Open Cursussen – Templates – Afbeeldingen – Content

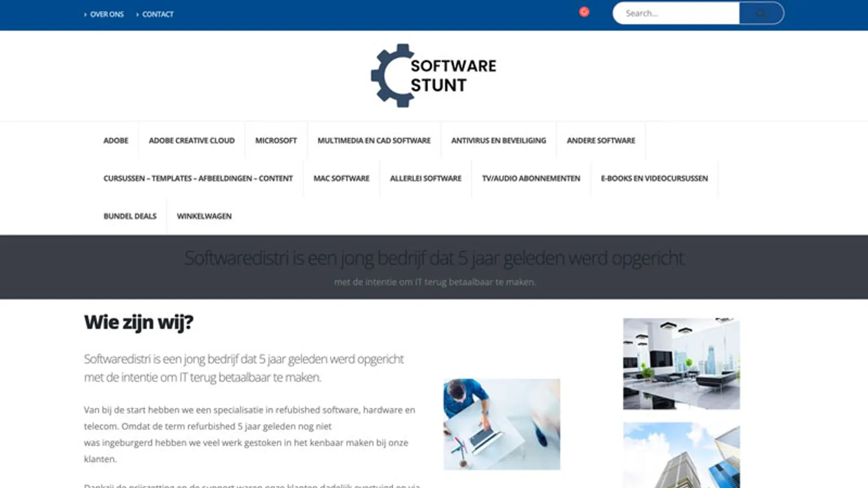point(198,178)
